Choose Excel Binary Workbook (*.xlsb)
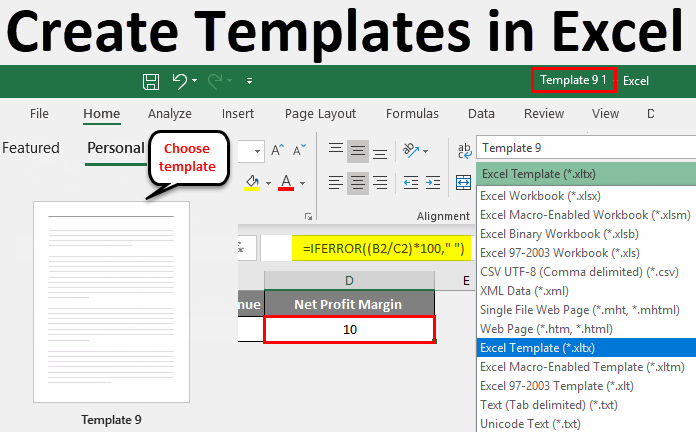 pos(587,234)
